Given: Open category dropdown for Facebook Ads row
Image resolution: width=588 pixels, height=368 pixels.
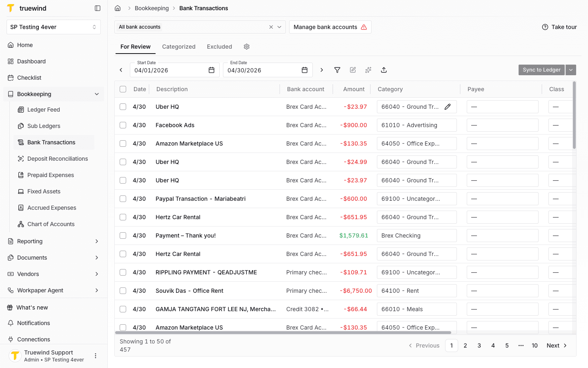Looking at the screenshot, I should coord(417,125).
